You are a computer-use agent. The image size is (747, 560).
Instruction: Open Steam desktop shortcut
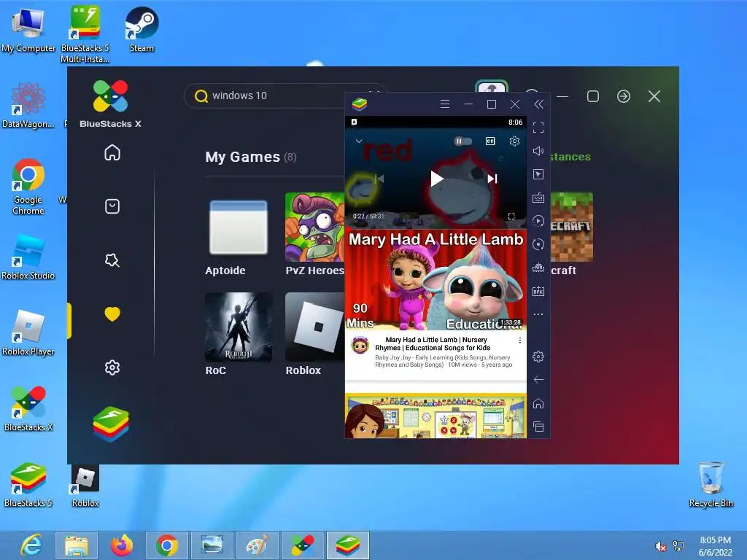pos(142,29)
